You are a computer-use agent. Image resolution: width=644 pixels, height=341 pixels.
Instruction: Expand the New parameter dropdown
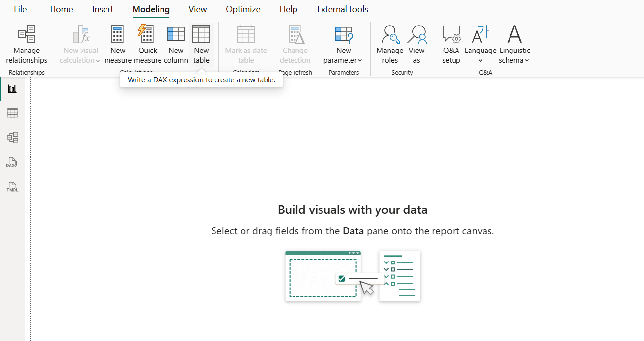343,55
